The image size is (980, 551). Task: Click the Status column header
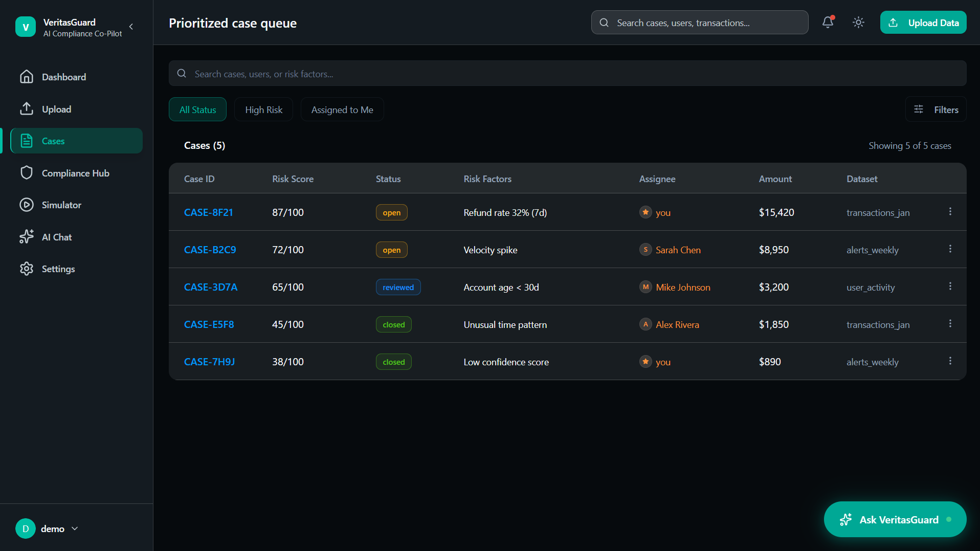[388, 179]
